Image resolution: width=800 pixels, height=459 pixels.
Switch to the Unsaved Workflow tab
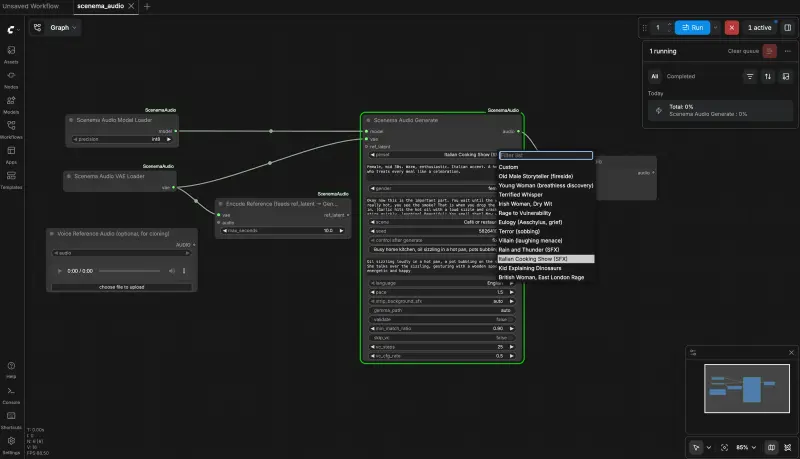[31, 6]
